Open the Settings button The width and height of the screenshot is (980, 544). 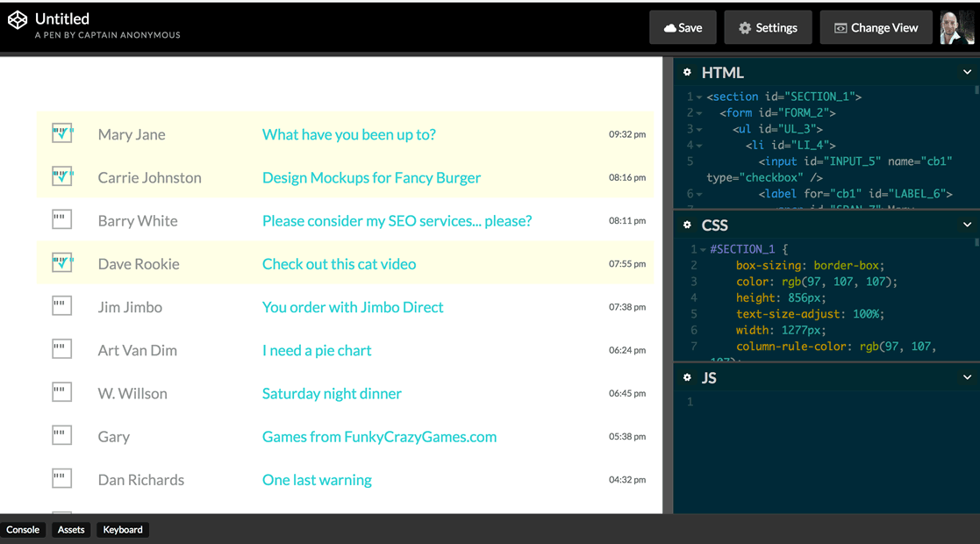tap(768, 27)
